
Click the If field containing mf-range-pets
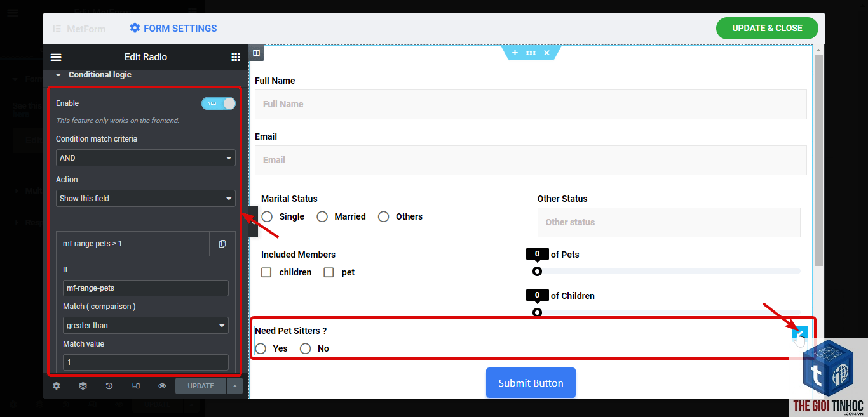[146, 288]
